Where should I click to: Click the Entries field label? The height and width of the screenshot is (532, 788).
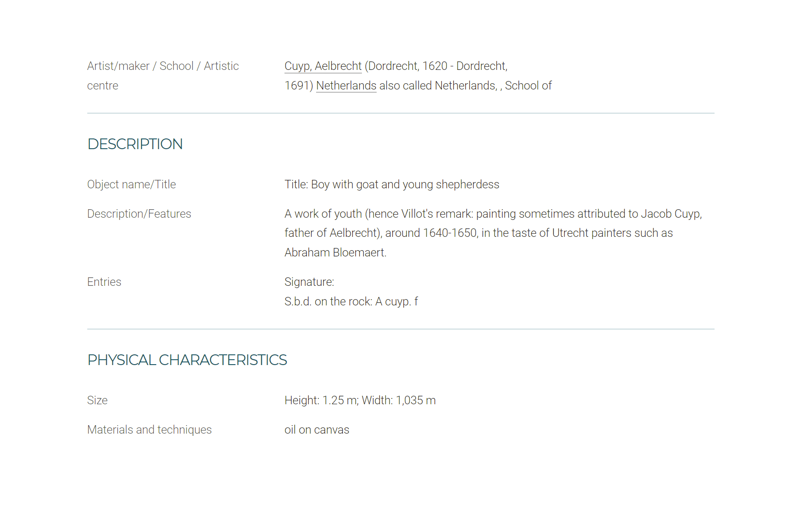tap(104, 282)
